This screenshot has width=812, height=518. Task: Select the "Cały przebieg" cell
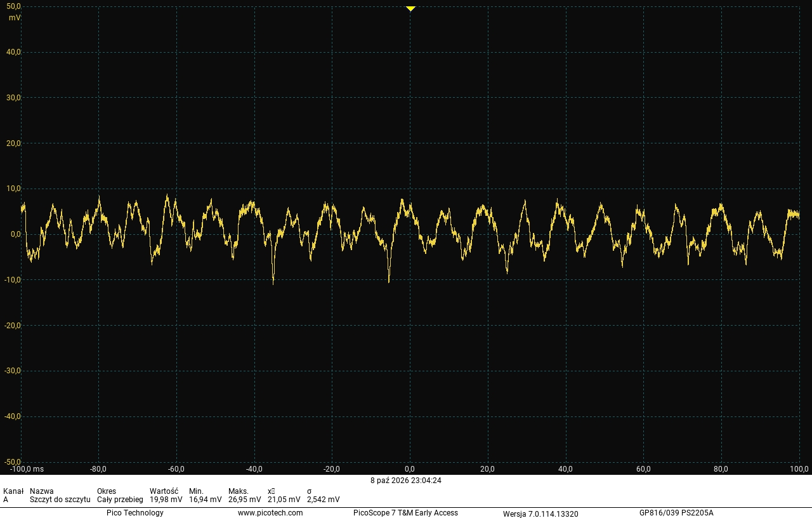[120, 500]
